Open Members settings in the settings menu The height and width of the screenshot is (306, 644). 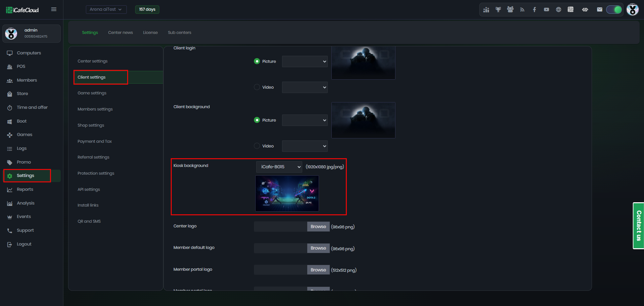[95, 109]
